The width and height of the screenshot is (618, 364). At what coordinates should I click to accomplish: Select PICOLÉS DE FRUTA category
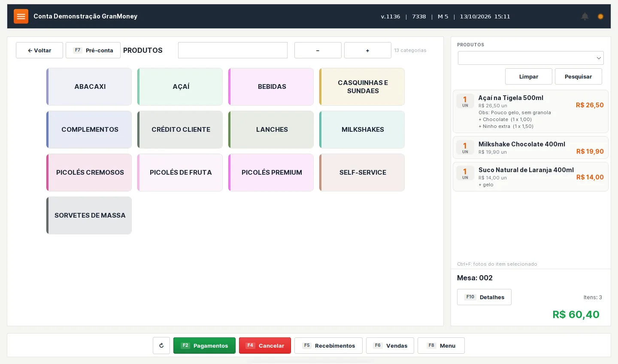pyautogui.click(x=180, y=173)
